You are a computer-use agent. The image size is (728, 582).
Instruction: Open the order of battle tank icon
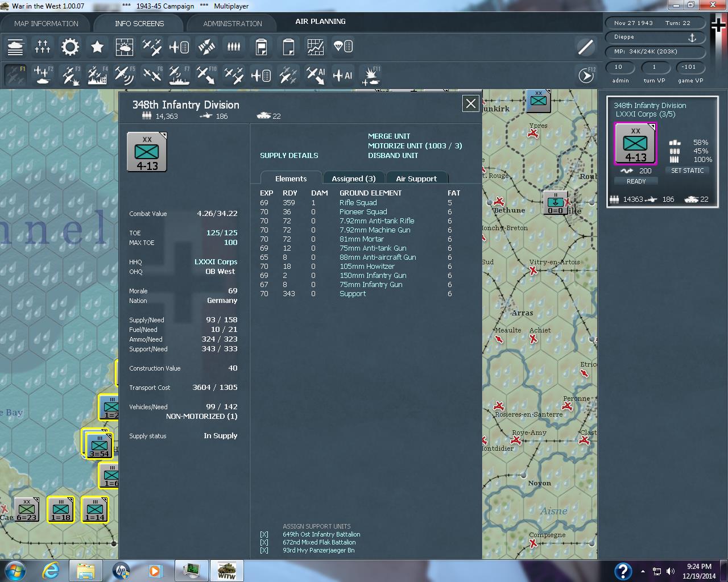tap(15, 47)
